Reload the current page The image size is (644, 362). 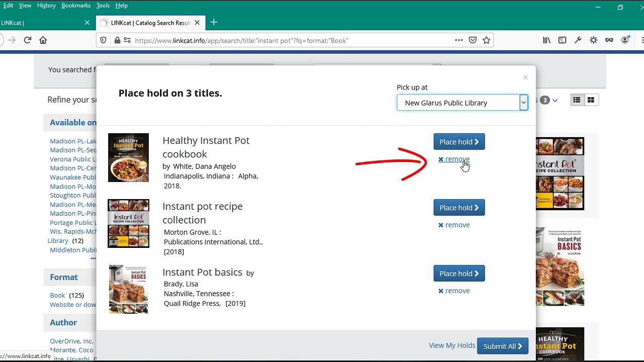28,40
